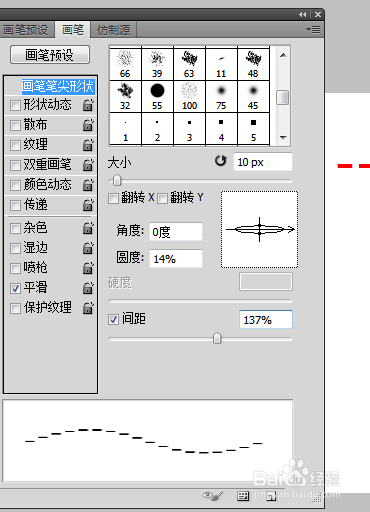Uncheck 平滑 checkbox
The width and height of the screenshot is (370, 512).
[15, 288]
